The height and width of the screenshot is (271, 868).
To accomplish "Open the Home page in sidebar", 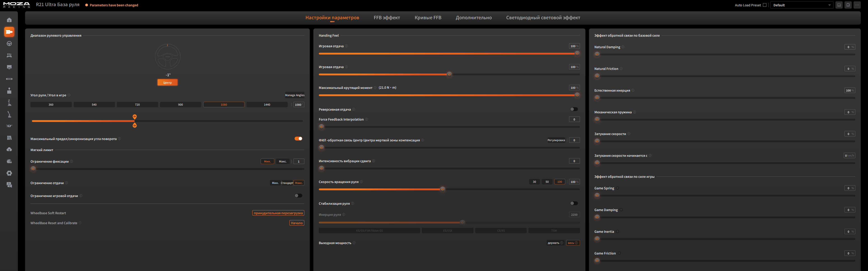I will pos(9,20).
